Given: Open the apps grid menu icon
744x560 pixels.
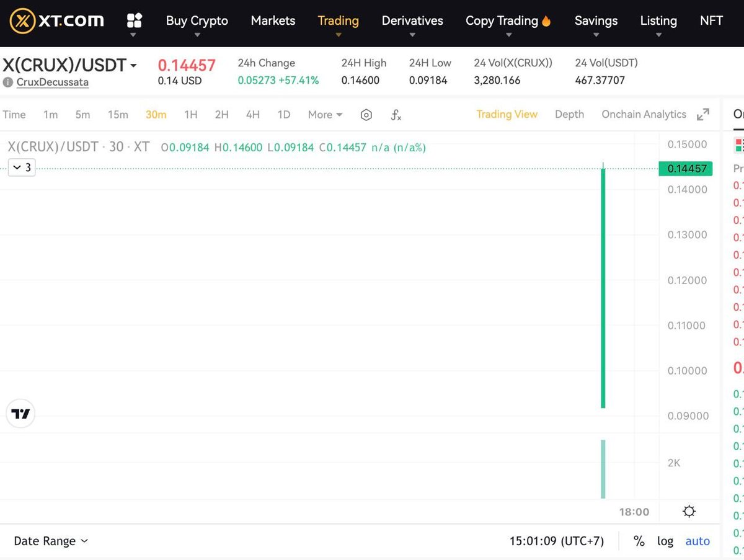Looking at the screenshot, I should (x=135, y=21).
